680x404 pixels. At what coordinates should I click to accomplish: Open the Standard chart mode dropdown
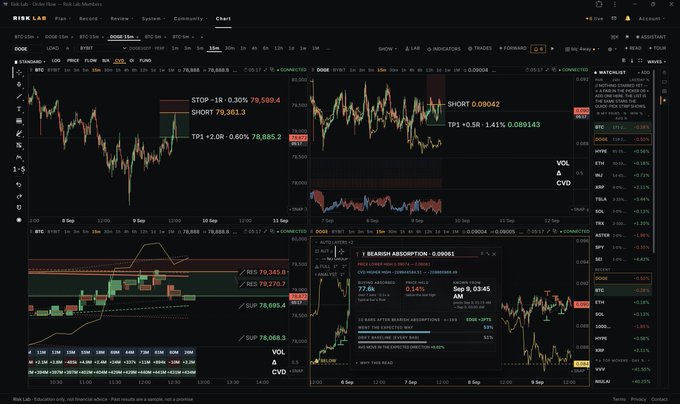(30, 62)
